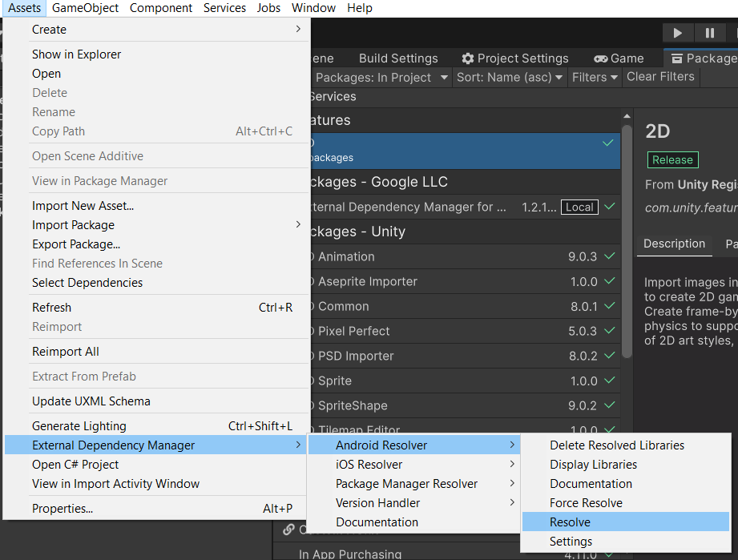The image size is (738, 560).
Task: Click the Release tag label
Action: click(x=672, y=159)
